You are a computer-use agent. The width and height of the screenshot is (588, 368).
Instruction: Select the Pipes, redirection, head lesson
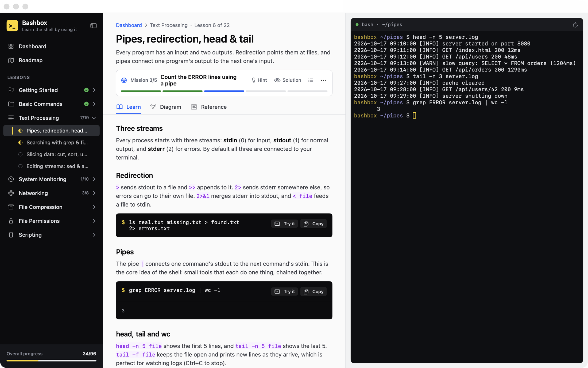[x=51, y=131]
